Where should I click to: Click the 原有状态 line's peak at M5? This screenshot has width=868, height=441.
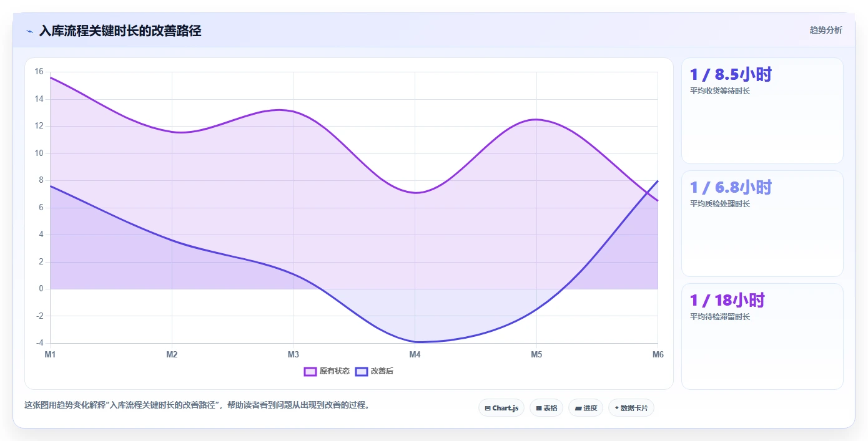[x=536, y=119]
